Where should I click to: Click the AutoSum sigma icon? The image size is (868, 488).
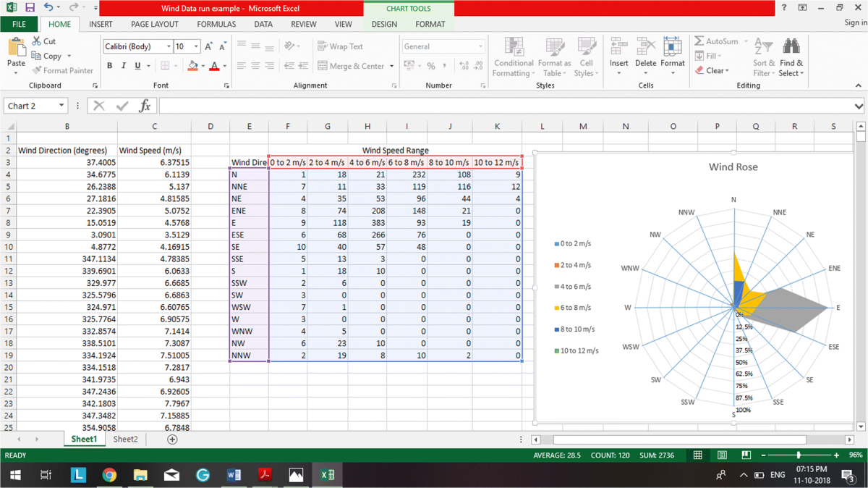tap(699, 41)
